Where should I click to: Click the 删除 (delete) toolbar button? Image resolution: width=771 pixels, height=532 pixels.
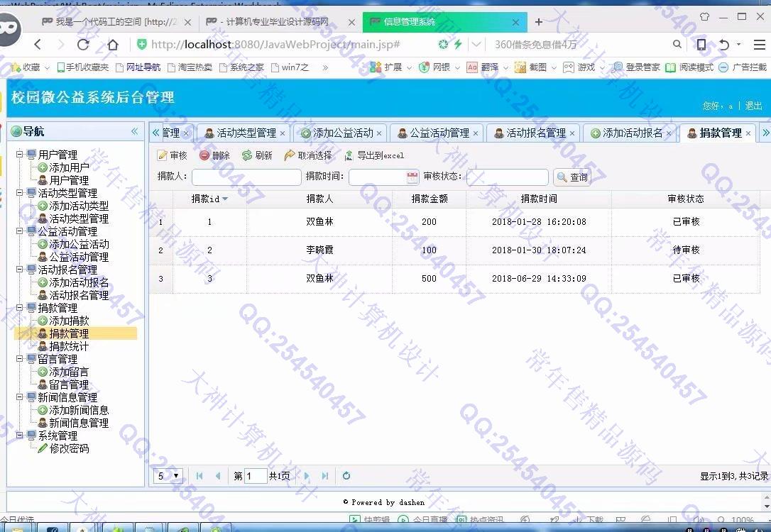[x=215, y=155]
